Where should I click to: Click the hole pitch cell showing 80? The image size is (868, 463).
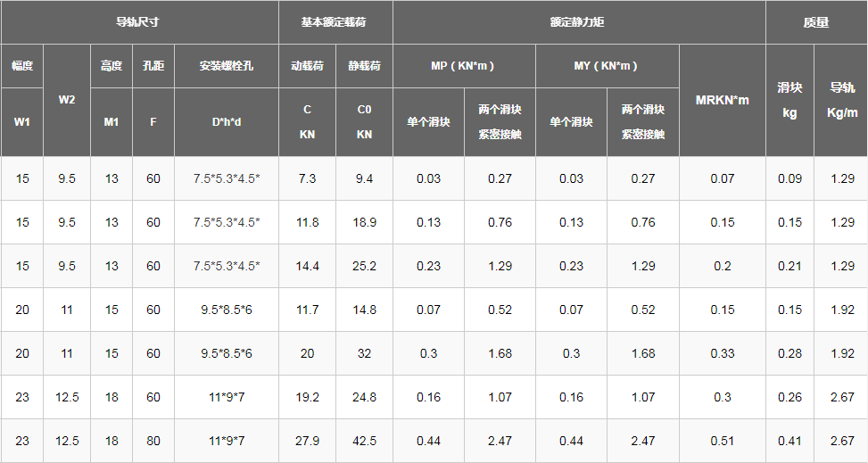tap(153, 441)
